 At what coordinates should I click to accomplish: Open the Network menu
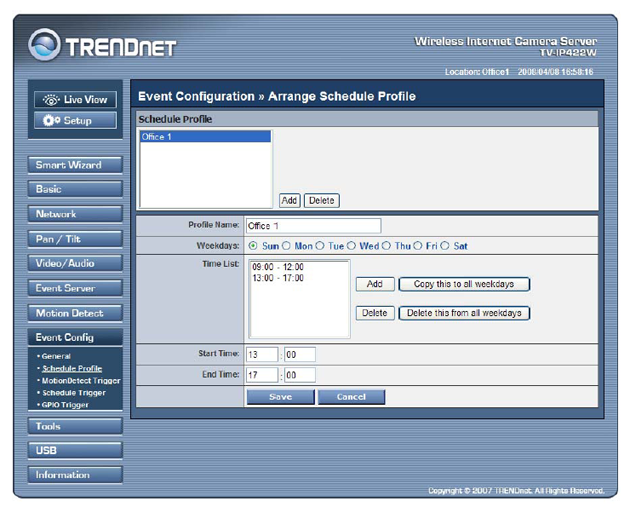[x=75, y=214]
